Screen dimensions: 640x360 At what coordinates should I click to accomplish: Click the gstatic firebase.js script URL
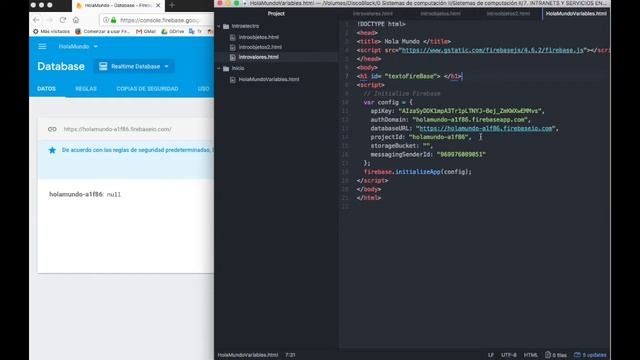[x=493, y=50]
